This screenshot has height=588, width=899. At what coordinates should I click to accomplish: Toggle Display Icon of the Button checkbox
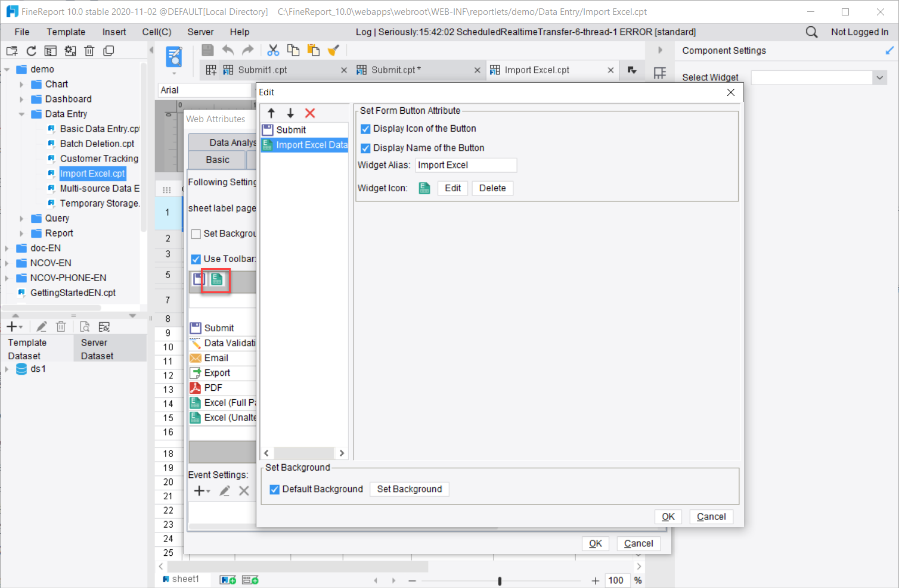(x=365, y=129)
